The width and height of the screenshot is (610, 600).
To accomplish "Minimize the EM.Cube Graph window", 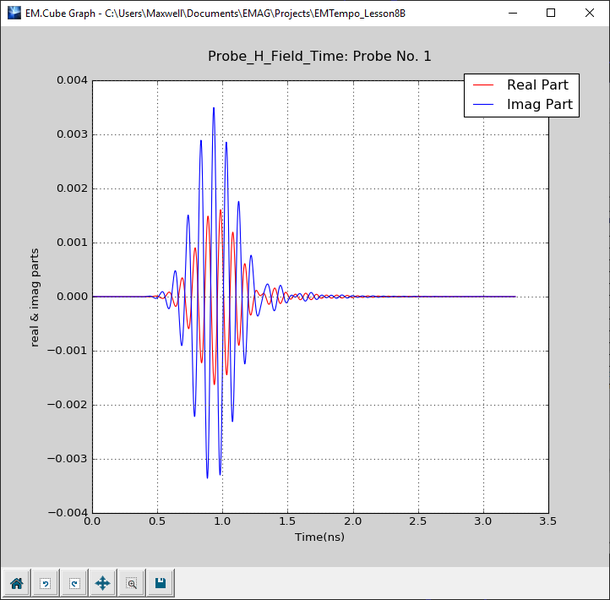I will pyautogui.click(x=512, y=14).
